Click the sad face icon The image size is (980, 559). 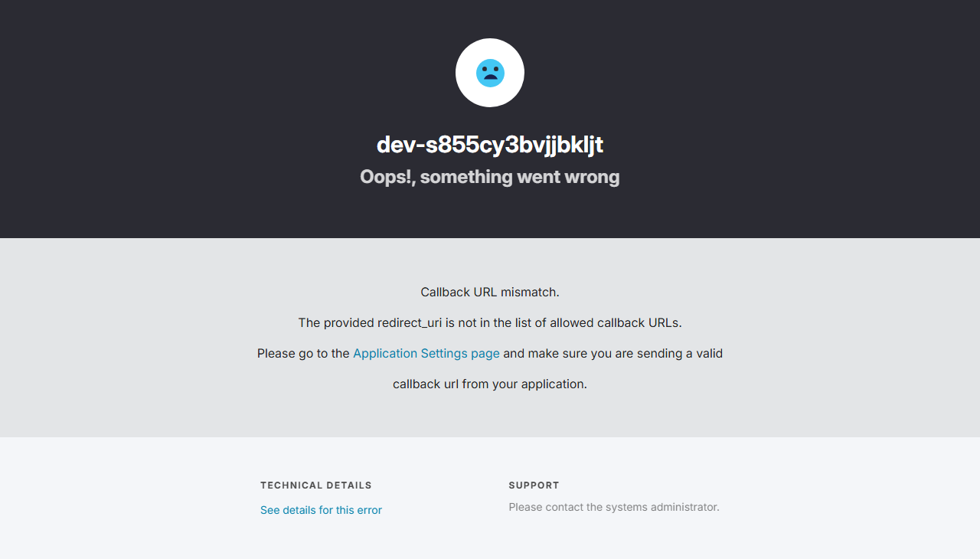point(490,73)
